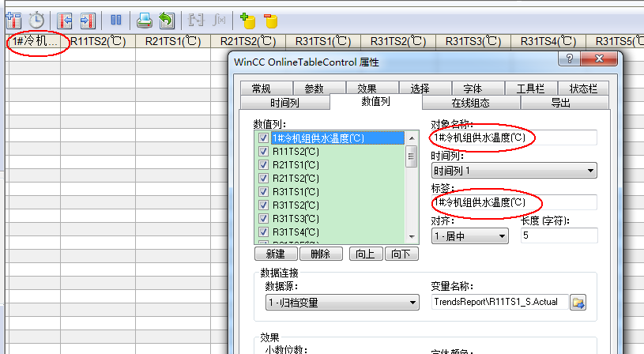Screen dimensions: 644x354
Task: Open the table configuration dialog icon
Action: 13,20
